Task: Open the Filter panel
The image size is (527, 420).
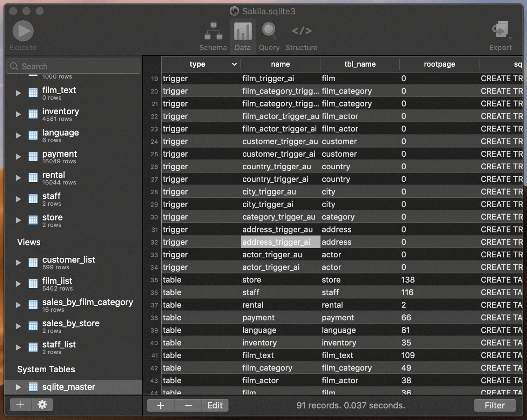Action: (495, 405)
